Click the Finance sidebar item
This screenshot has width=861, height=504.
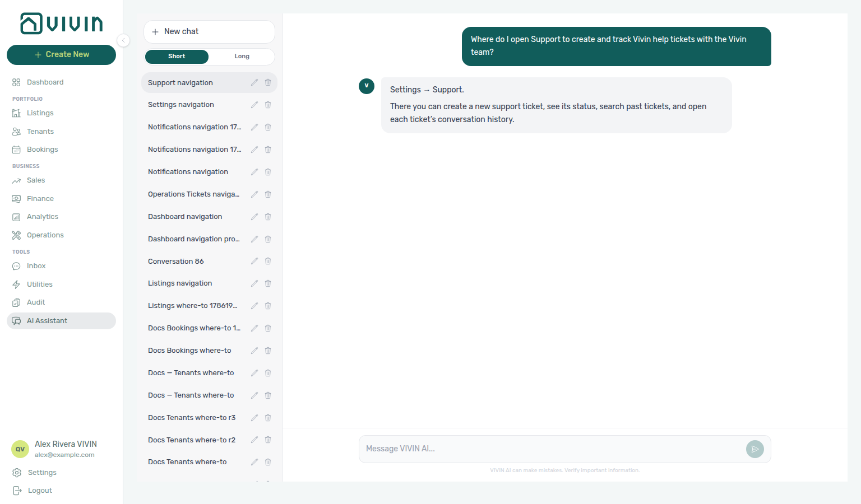coord(61,199)
